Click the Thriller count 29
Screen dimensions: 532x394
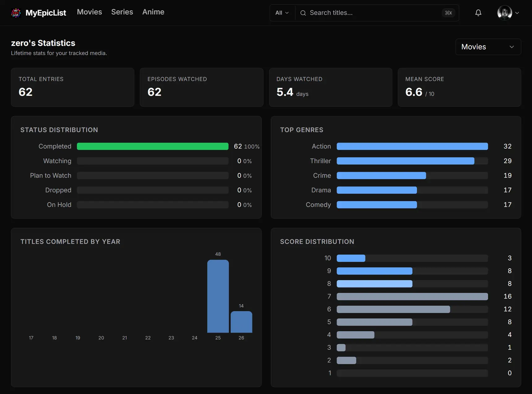(508, 161)
